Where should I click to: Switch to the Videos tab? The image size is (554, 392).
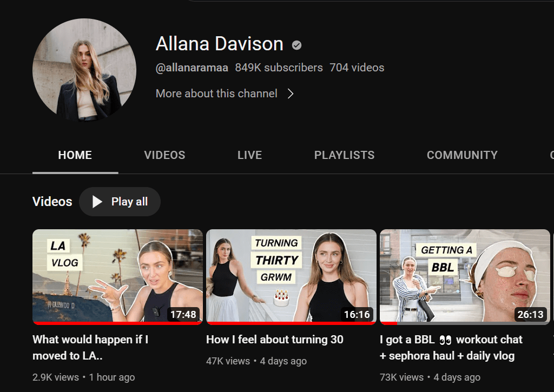[x=164, y=155]
